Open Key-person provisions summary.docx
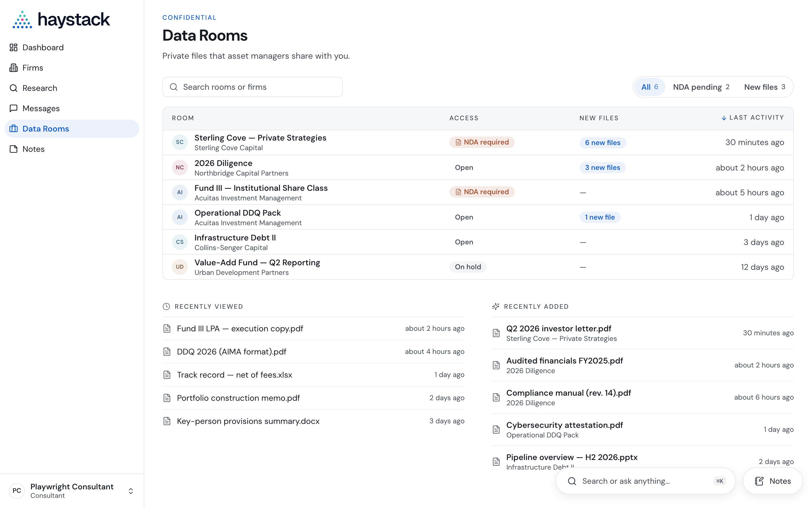The height and width of the screenshot is (508, 812). tap(248, 421)
